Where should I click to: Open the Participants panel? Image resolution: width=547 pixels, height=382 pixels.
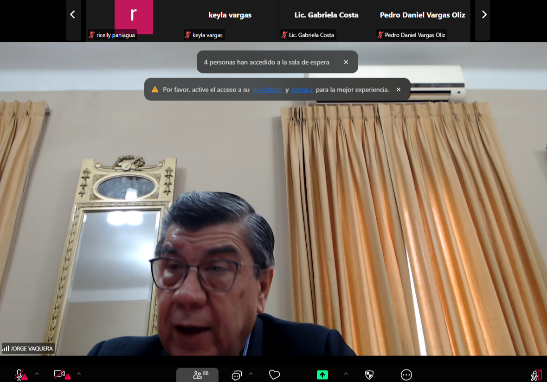tap(197, 375)
